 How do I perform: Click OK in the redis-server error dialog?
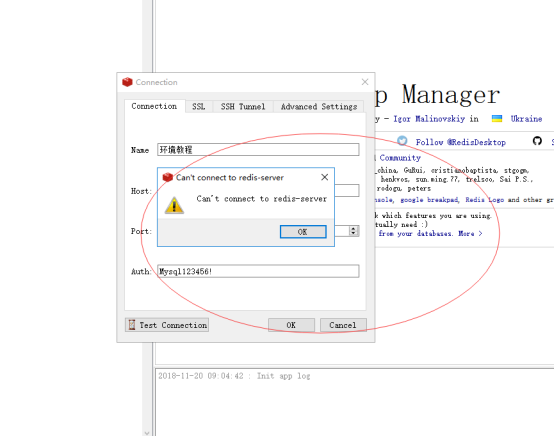(303, 232)
